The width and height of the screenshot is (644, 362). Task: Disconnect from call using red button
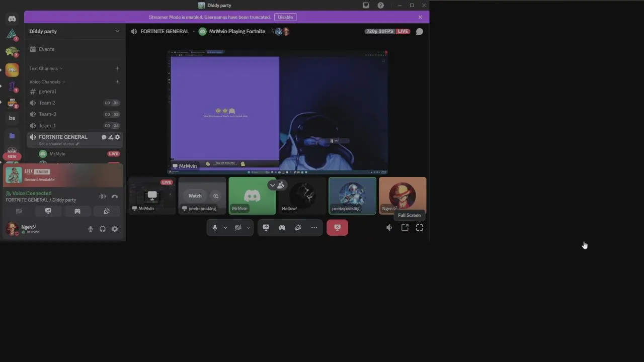coord(337,228)
